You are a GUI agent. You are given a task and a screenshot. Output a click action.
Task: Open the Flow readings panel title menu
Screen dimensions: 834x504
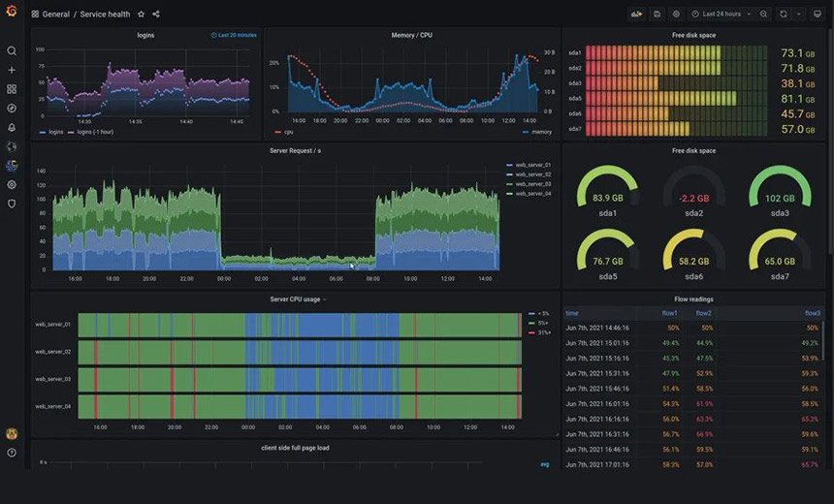pos(693,299)
